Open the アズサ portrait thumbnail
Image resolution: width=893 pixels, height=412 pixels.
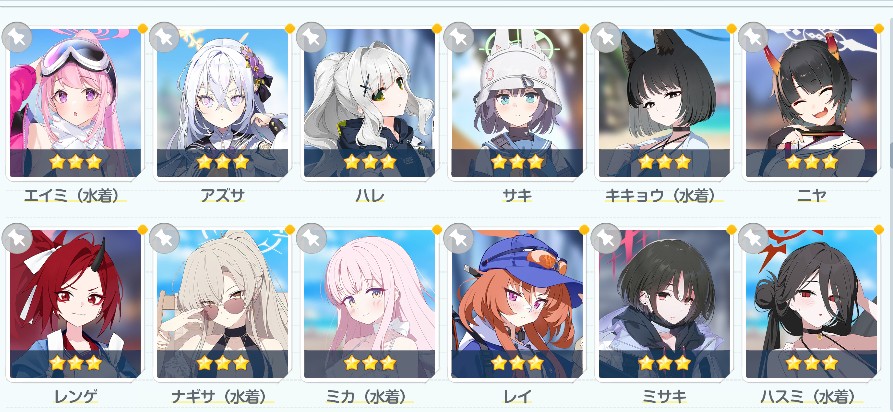(x=222, y=103)
